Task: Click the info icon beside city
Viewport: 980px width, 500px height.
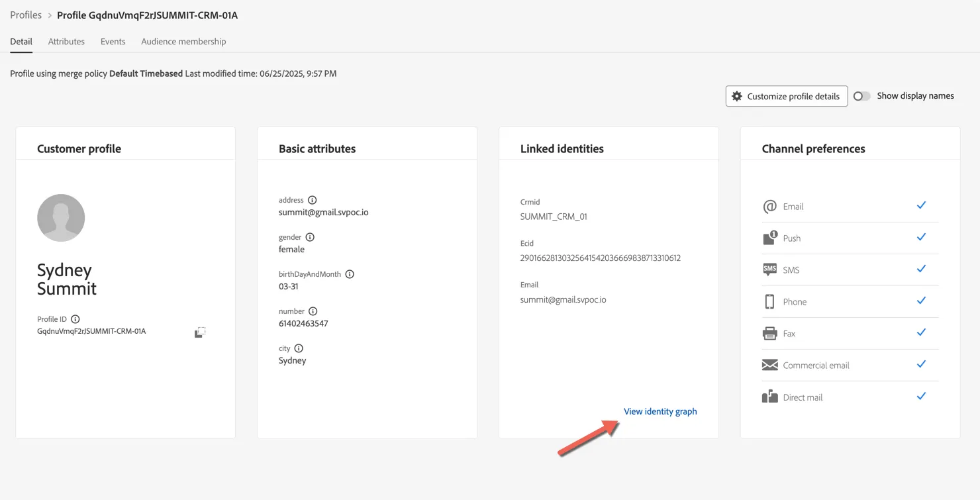Action: (x=299, y=348)
